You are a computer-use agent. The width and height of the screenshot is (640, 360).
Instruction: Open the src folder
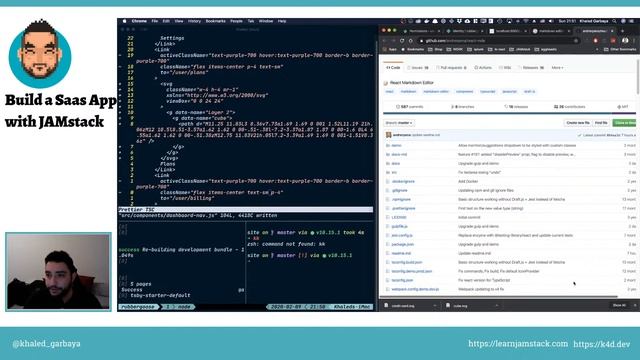click(x=394, y=173)
